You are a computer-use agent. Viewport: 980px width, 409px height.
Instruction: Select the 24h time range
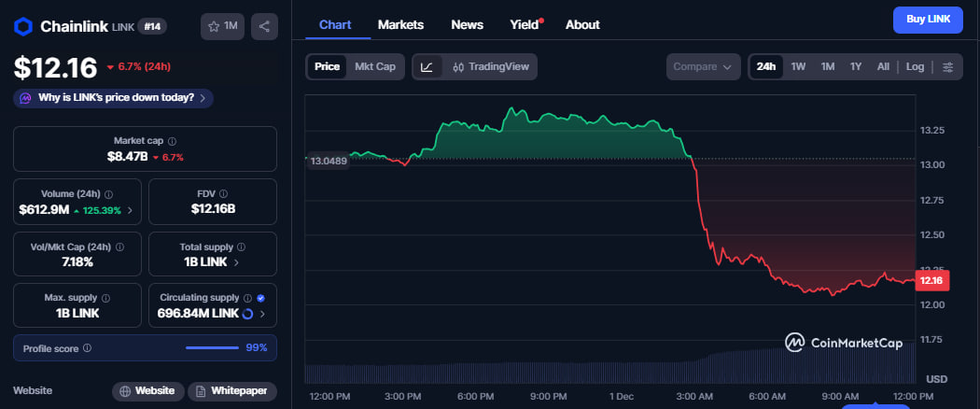(x=766, y=67)
